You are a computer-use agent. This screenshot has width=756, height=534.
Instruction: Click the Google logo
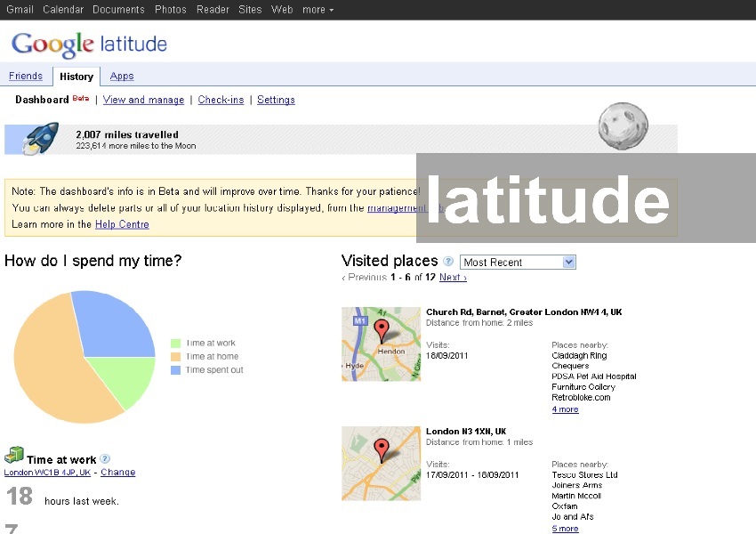(52, 44)
